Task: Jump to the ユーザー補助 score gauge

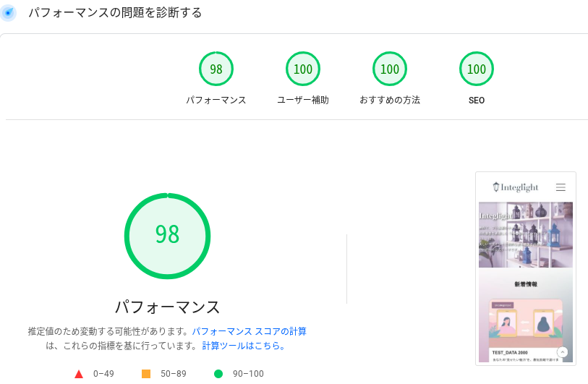Action: click(x=303, y=69)
